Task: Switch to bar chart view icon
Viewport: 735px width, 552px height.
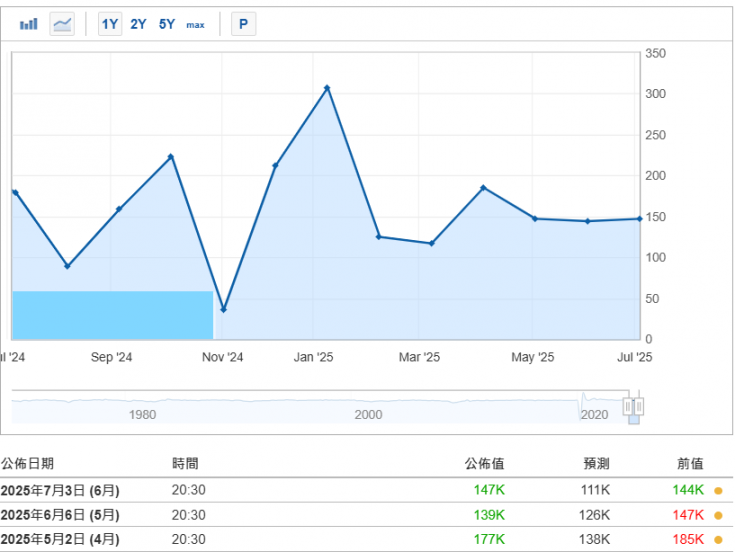Action: click(29, 24)
